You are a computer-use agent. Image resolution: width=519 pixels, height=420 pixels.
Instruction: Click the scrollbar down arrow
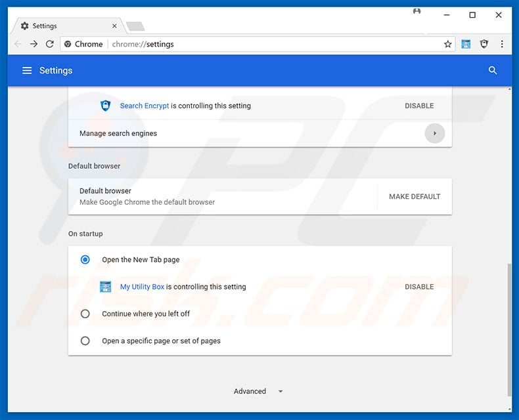coord(509,409)
